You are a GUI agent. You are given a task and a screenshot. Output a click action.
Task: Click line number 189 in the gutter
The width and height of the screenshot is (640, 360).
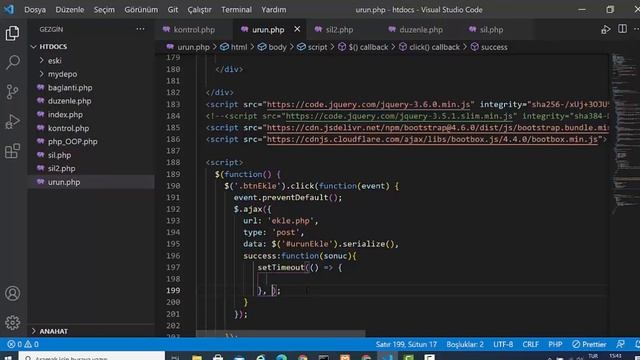coord(173,174)
